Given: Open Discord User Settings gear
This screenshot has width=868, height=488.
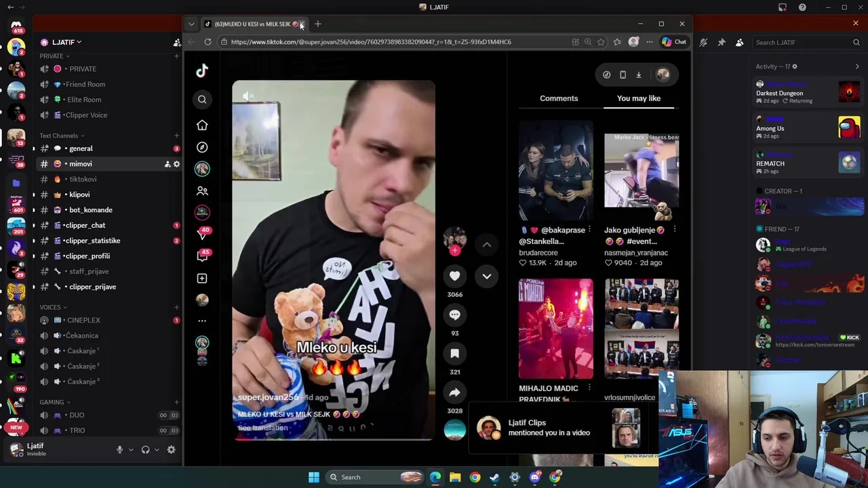Looking at the screenshot, I should coord(171,449).
